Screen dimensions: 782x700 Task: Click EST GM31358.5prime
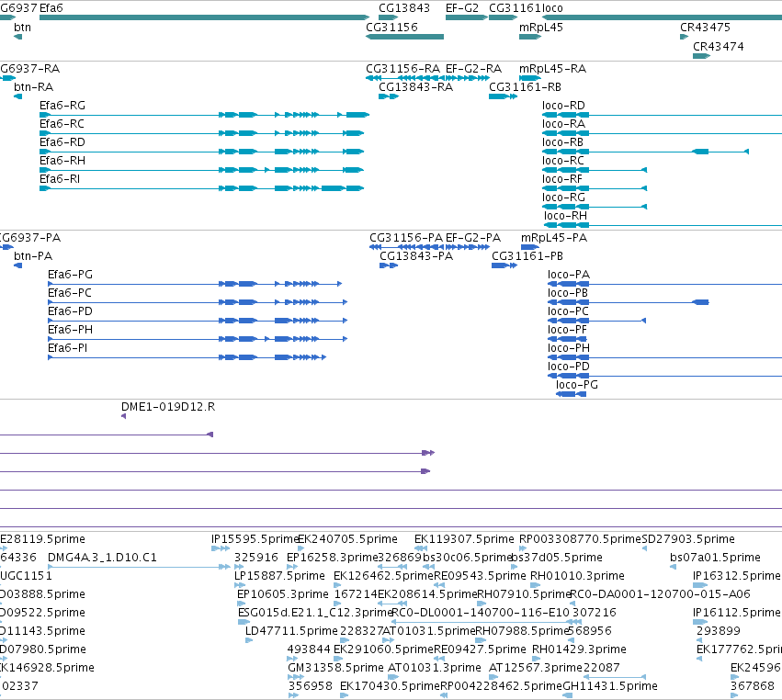click(x=335, y=669)
